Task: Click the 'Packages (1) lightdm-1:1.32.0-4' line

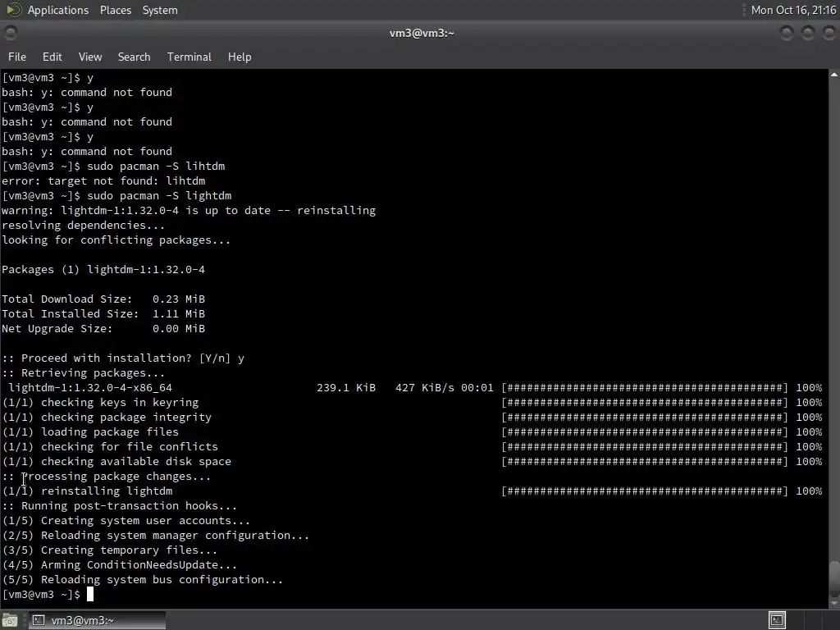Action: coord(103,270)
